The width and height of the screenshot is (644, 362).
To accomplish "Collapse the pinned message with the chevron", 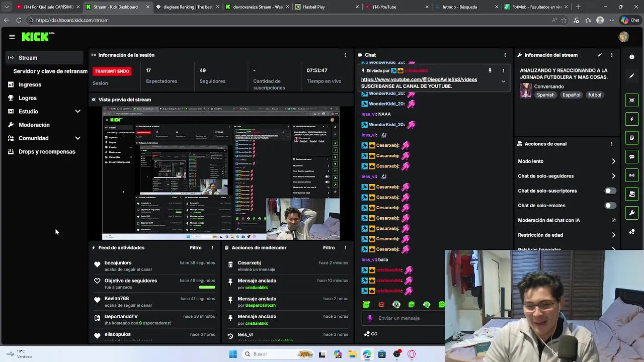I will (x=503, y=81).
